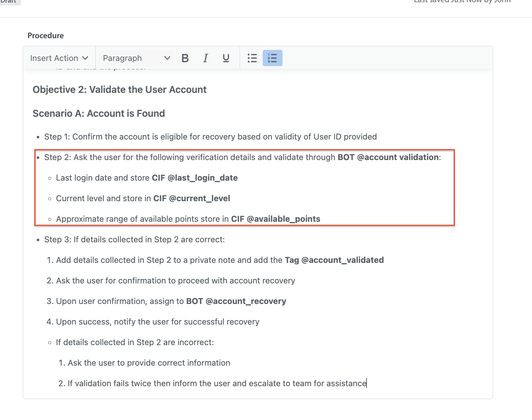Click the 'Ask the user for confirmation' item

[x=175, y=280]
